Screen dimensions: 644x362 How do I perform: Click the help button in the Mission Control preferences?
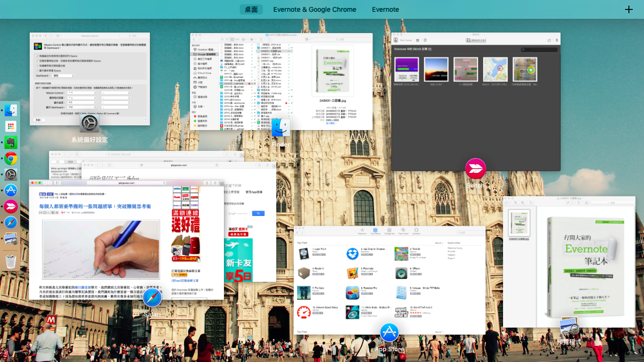coord(146,121)
